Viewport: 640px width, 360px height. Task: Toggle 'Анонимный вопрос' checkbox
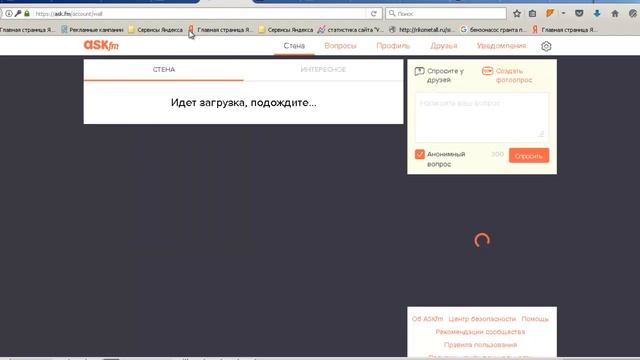coord(420,154)
